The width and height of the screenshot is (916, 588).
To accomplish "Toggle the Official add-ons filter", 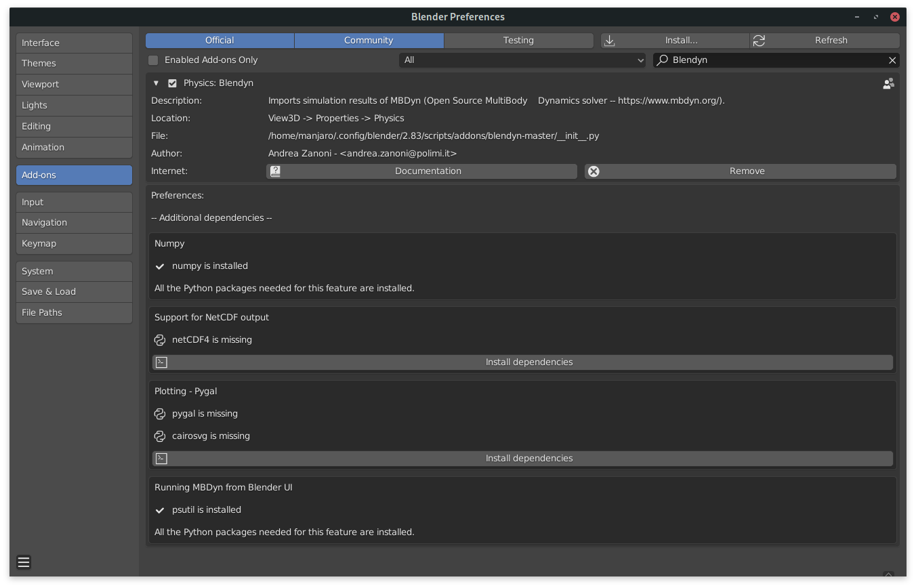I will [220, 41].
